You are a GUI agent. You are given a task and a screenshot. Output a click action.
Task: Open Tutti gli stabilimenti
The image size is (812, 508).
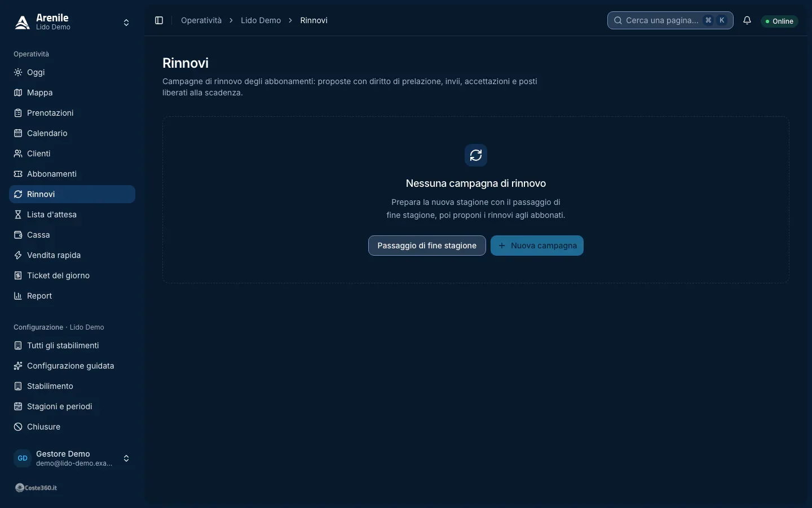pos(72,345)
